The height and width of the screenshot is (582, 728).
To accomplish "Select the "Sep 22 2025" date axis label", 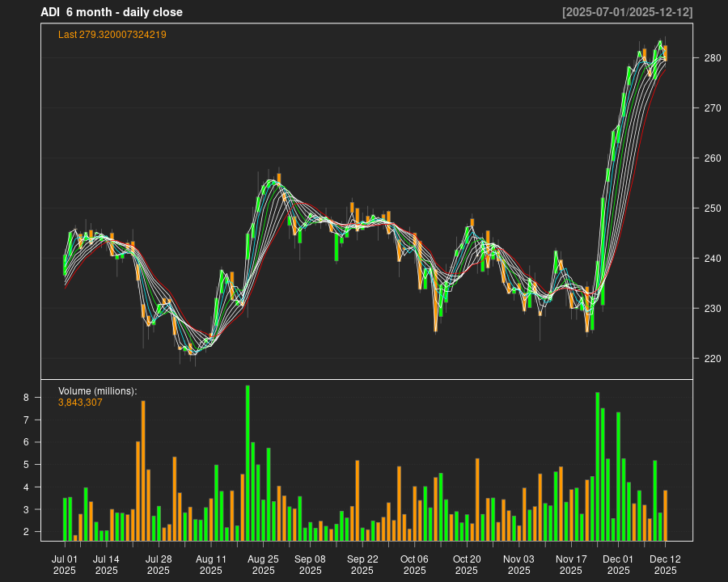I will (x=362, y=564).
